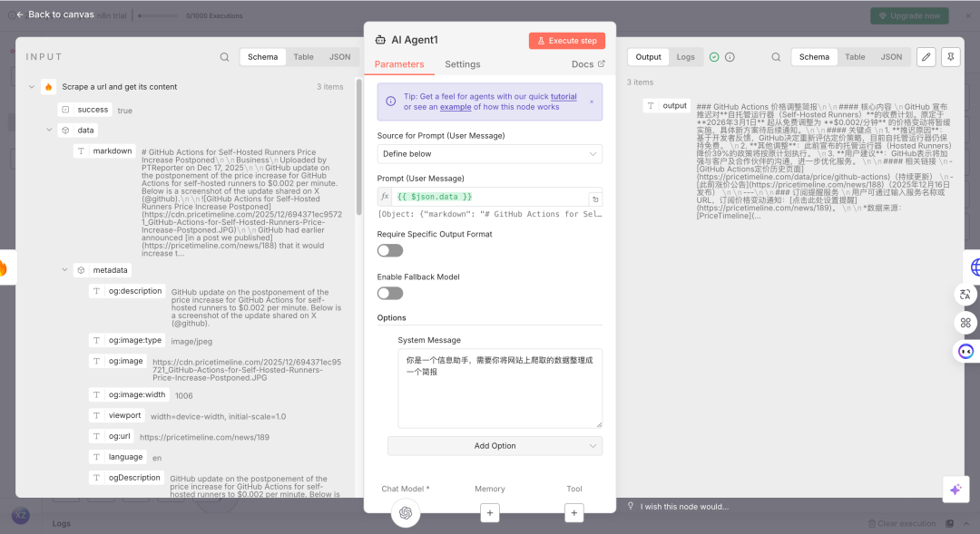Select the og:description field pill
980x534 pixels.
tap(128, 291)
